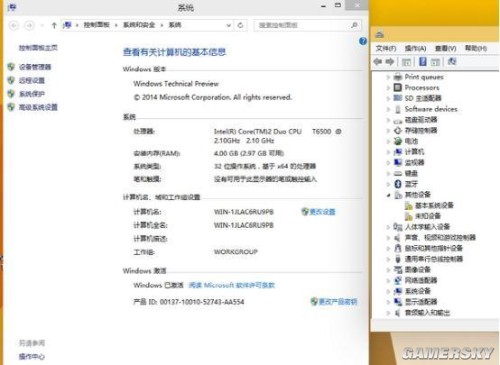
Task: Expand the 图像设备 node
Action: pyautogui.click(x=388, y=270)
